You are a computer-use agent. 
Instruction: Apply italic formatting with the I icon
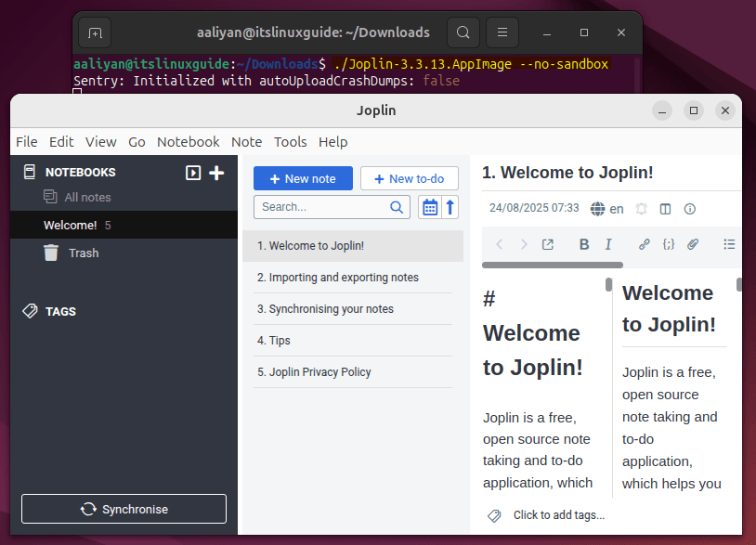point(608,244)
